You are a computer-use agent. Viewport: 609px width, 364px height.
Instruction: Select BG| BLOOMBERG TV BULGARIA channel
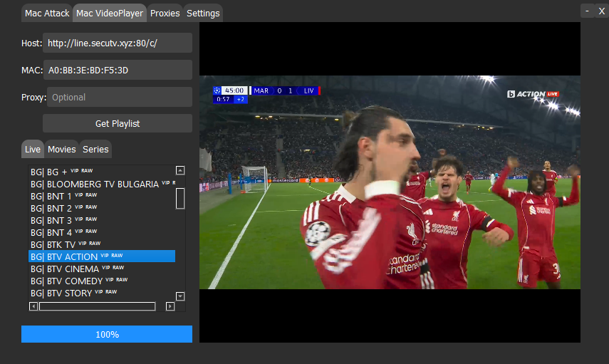coord(102,184)
